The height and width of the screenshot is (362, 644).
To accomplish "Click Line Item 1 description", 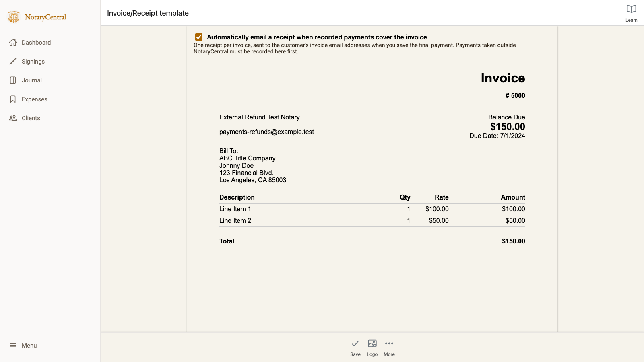I will [235, 209].
